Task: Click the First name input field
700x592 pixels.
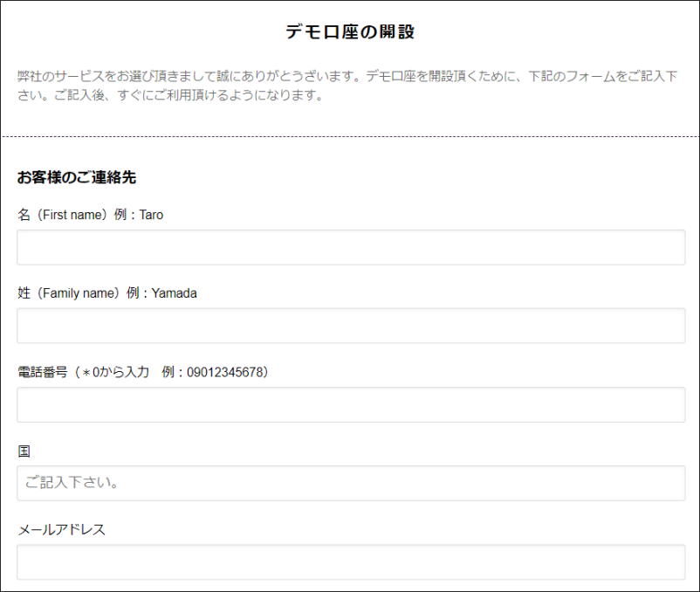Action: click(350, 247)
